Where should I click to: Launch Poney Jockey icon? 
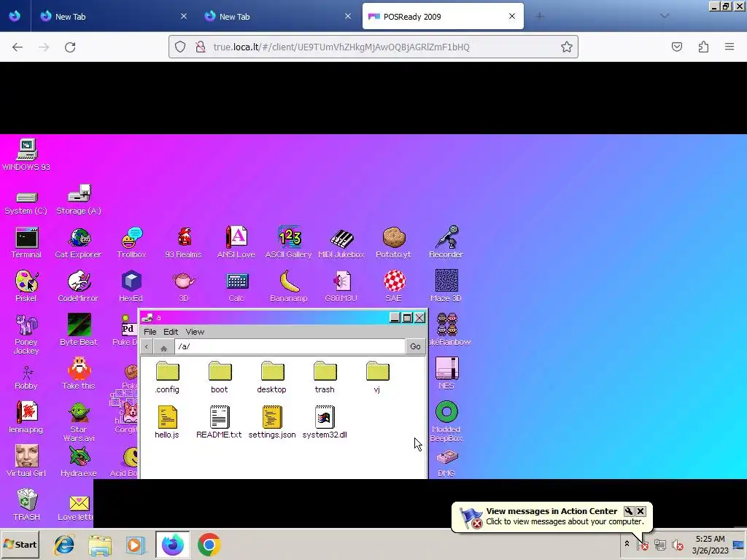pyautogui.click(x=26, y=334)
